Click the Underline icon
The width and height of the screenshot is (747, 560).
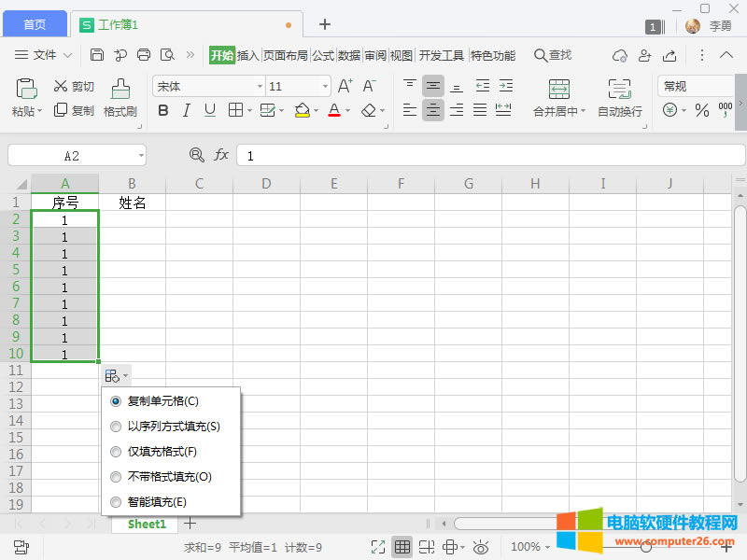(x=210, y=111)
